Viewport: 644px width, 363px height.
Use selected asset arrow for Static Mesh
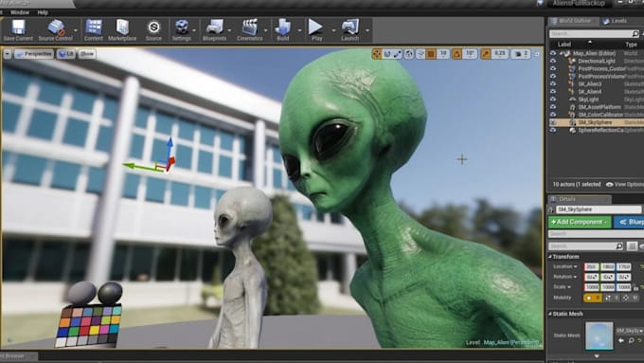pos(621,340)
